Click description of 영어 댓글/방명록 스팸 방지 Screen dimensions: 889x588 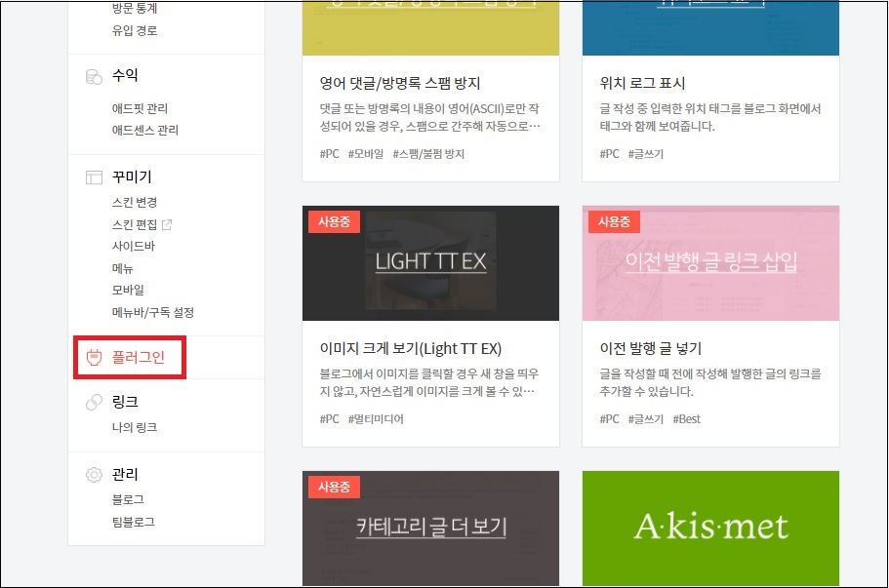[x=429, y=117]
